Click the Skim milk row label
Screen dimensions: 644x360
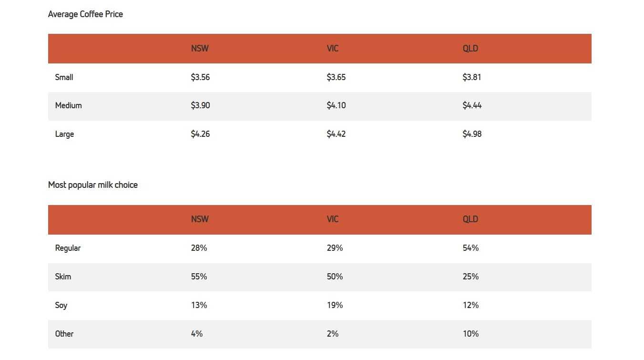point(63,277)
